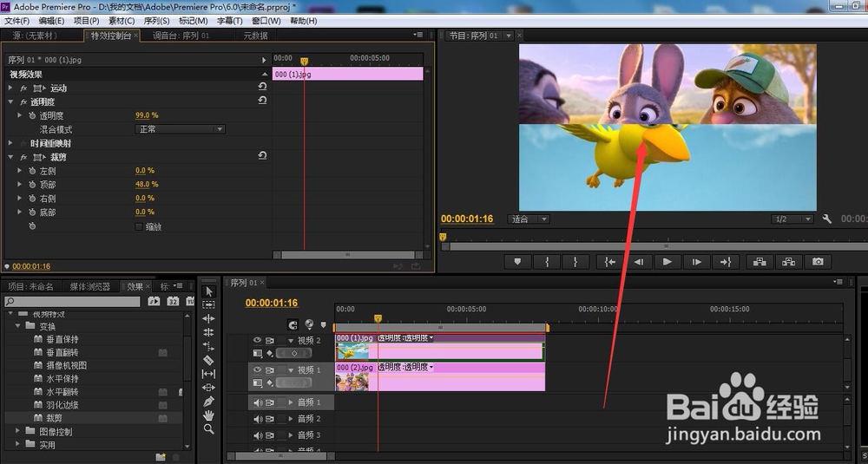Go to In point in Program monitor
This screenshot has height=464, width=868.
pyautogui.click(x=610, y=262)
